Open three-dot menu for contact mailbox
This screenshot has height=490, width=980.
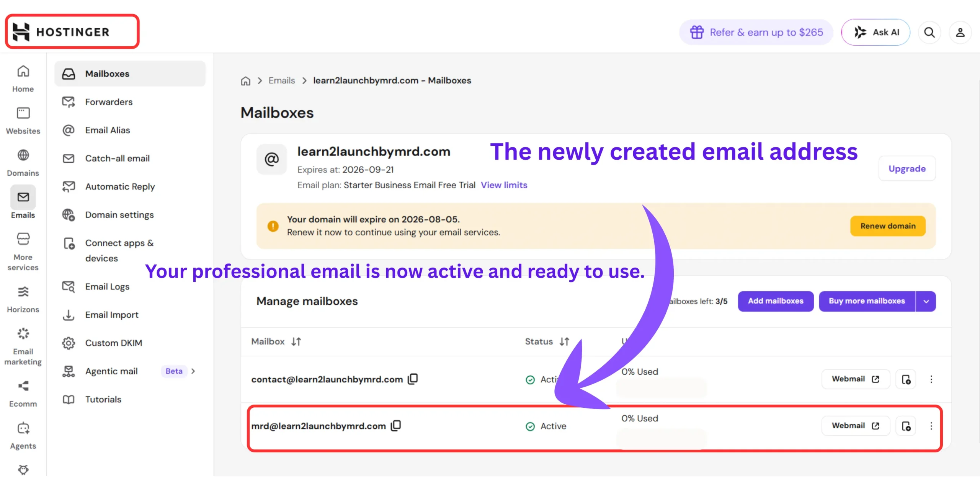(931, 379)
